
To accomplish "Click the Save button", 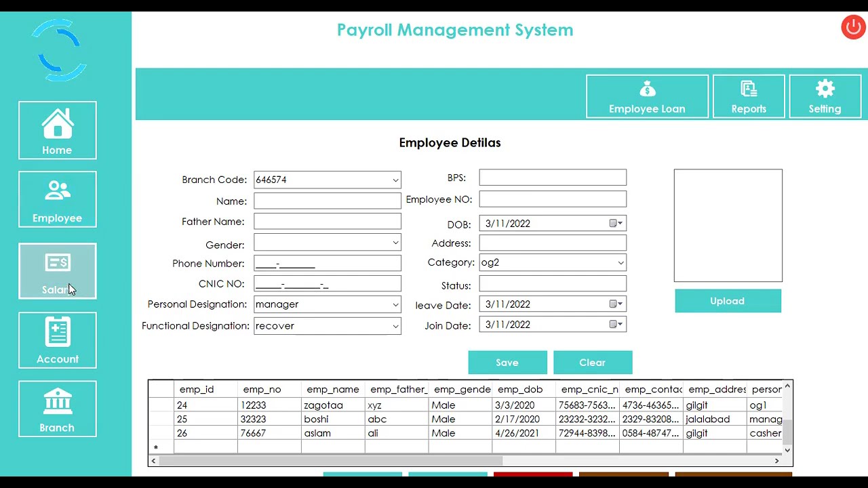I will [507, 363].
